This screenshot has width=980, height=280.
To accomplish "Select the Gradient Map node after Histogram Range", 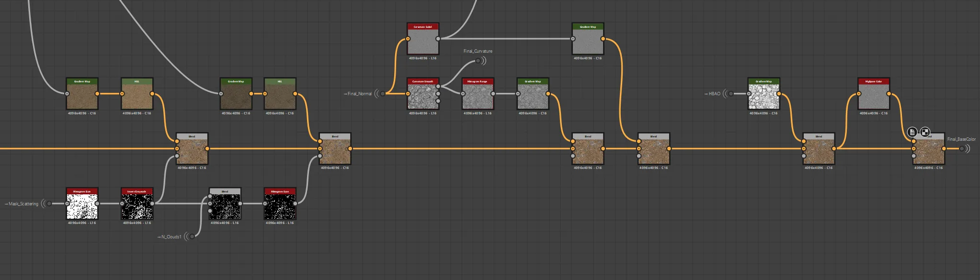I will (x=533, y=94).
